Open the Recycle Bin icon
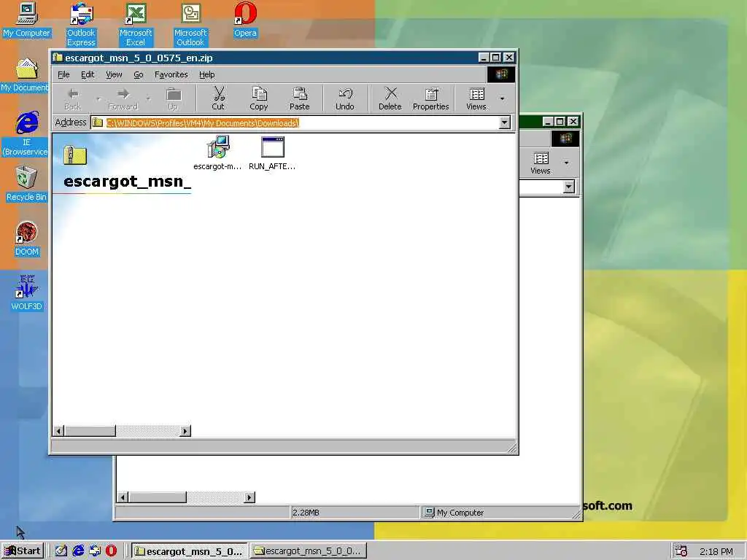The image size is (747, 560). click(26, 184)
